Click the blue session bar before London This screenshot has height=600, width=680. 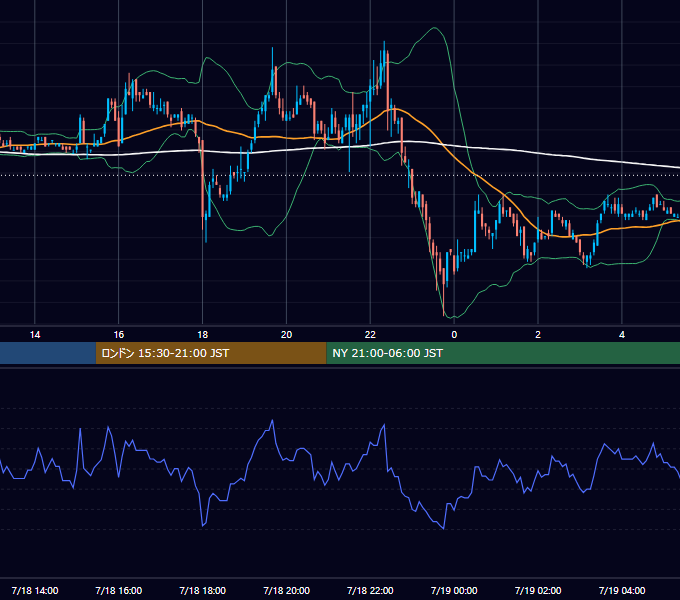(x=48, y=353)
